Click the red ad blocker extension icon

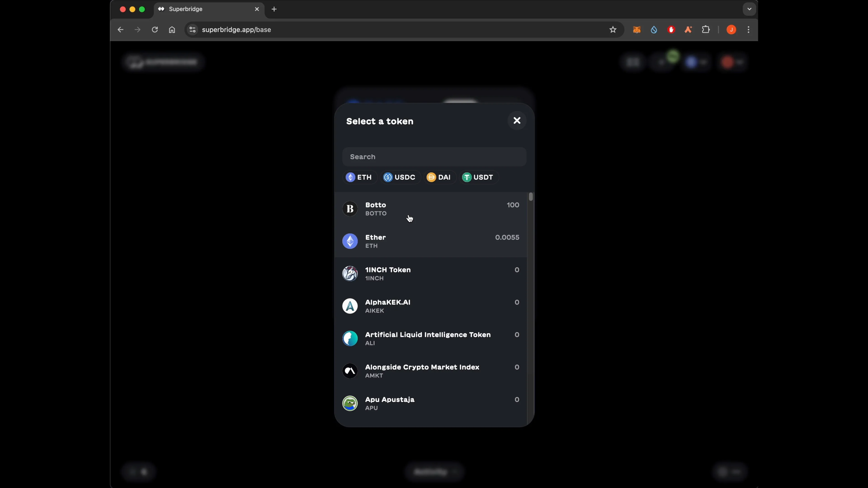[x=671, y=30]
